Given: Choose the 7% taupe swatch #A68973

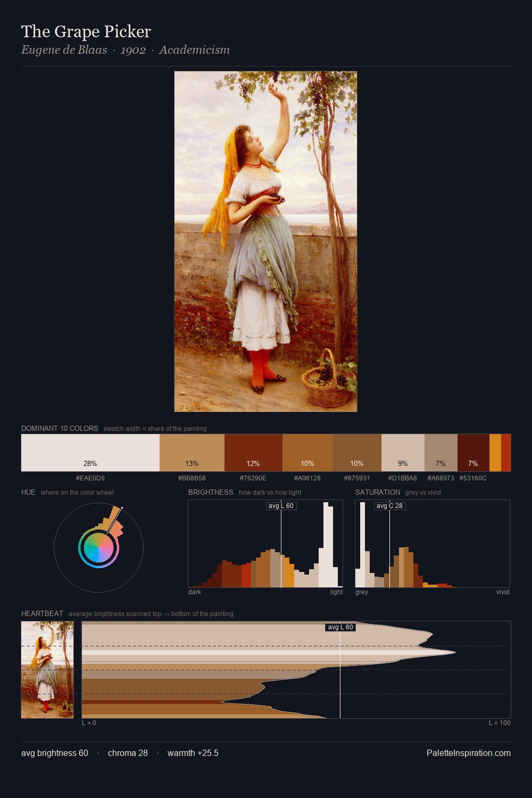Looking at the screenshot, I should (x=441, y=453).
